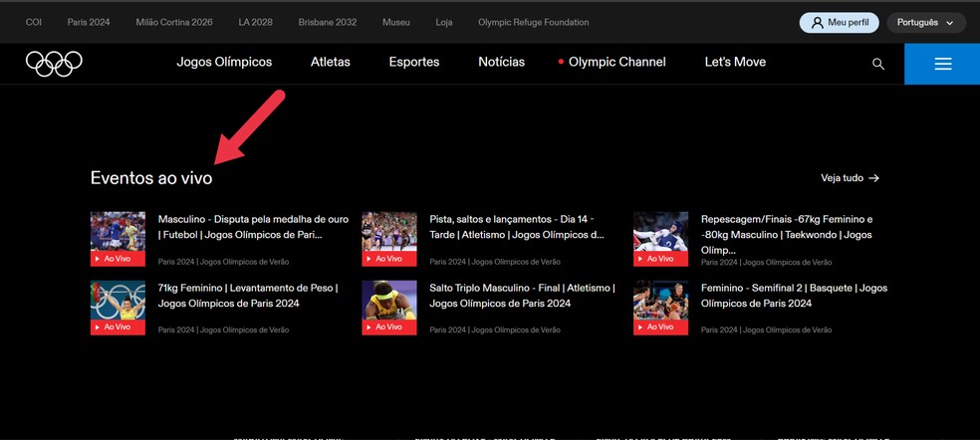Open the Atletismo Dia 14 thumbnail
This screenshot has height=440, width=980.
(x=388, y=239)
